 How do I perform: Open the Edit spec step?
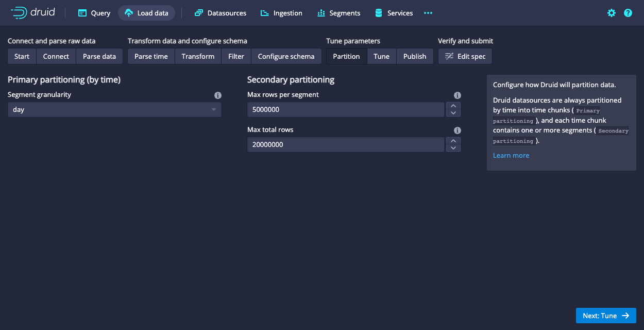pyautogui.click(x=465, y=56)
